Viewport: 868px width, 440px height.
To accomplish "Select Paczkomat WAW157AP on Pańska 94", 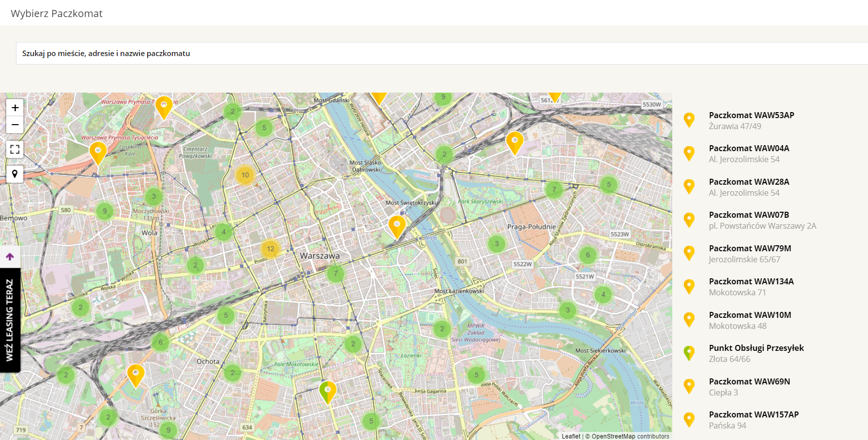I will pos(753,415).
